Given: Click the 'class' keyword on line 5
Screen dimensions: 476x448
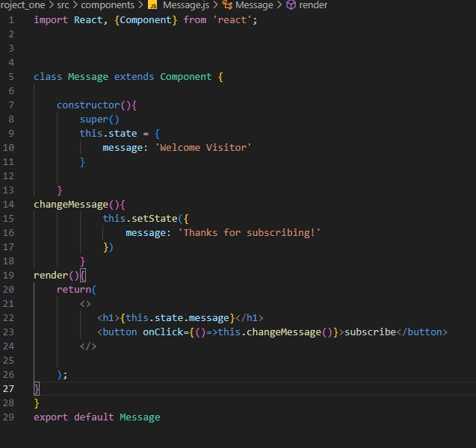Looking at the screenshot, I should pyautogui.click(x=48, y=77).
